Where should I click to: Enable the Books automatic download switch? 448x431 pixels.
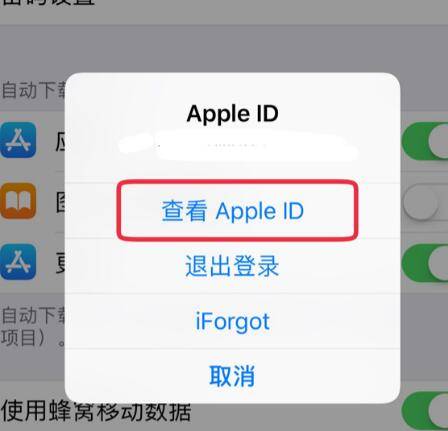coord(425,202)
